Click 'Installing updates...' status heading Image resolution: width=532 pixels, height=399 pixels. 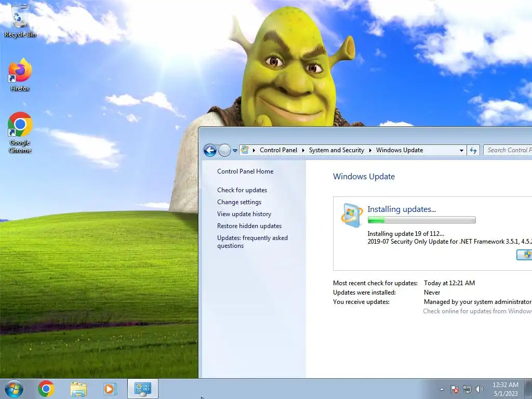402,209
